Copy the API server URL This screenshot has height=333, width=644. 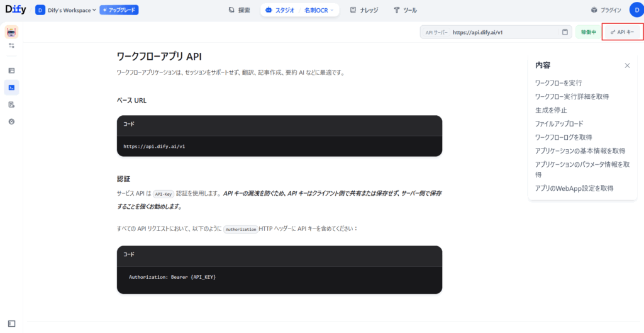tap(565, 32)
